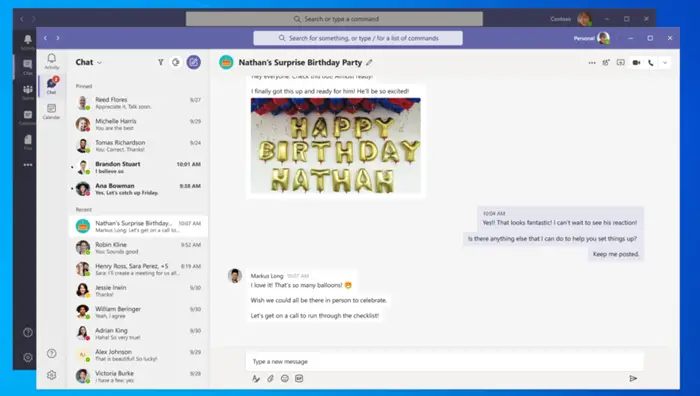Open Tomas Richardson chat
The height and width of the screenshot is (396, 700).
(138, 146)
